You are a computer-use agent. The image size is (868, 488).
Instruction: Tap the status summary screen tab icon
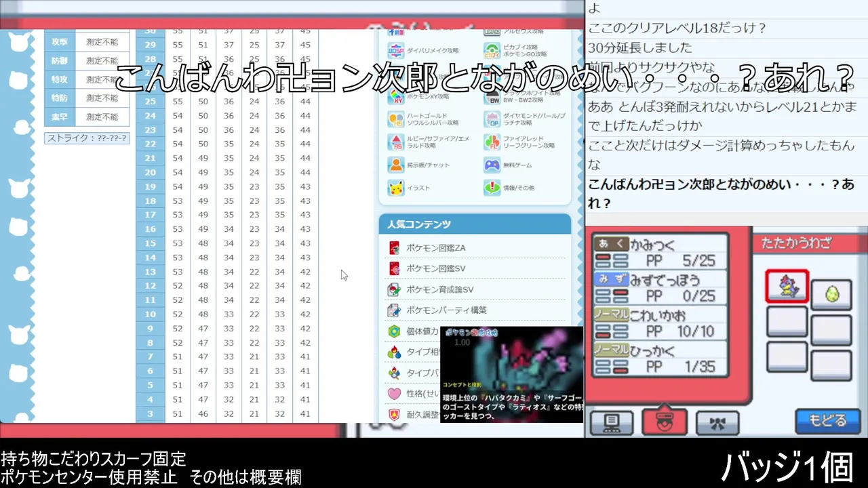(611, 422)
